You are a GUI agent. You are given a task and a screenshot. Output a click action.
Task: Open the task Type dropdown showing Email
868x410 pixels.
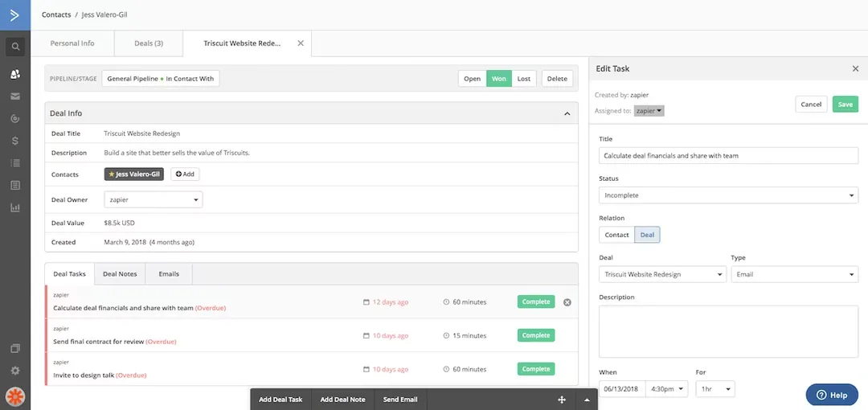(x=793, y=274)
